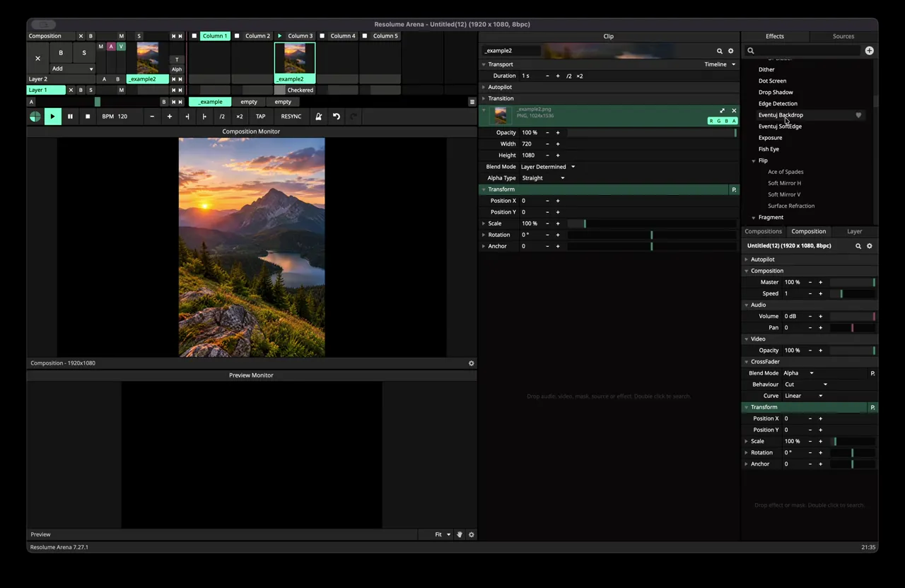Click the add effect plus icon
905x588 pixels.
point(869,51)
